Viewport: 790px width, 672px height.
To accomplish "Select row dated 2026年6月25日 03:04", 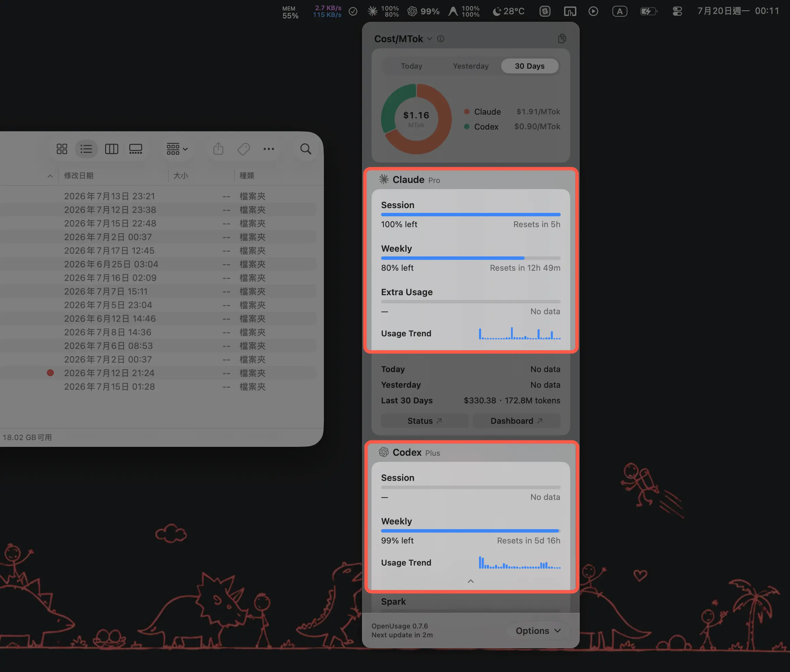I will coord(158,264).
